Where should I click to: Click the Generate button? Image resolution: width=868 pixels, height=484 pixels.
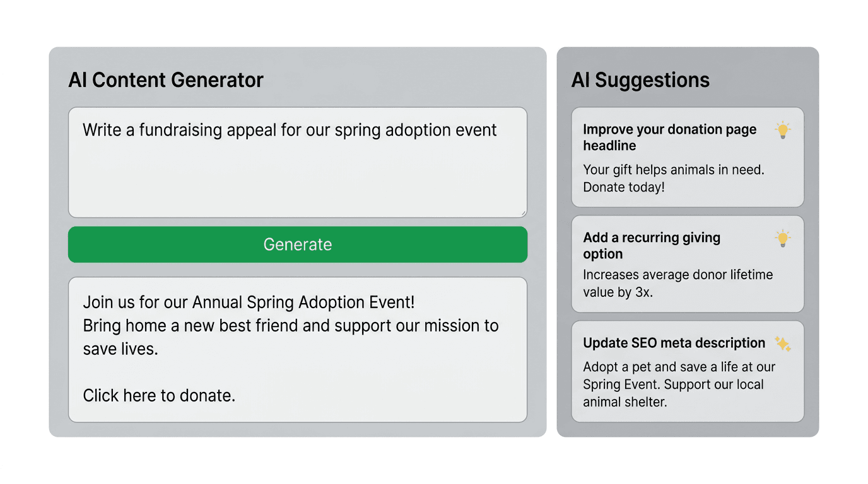(x=297, y=245)
